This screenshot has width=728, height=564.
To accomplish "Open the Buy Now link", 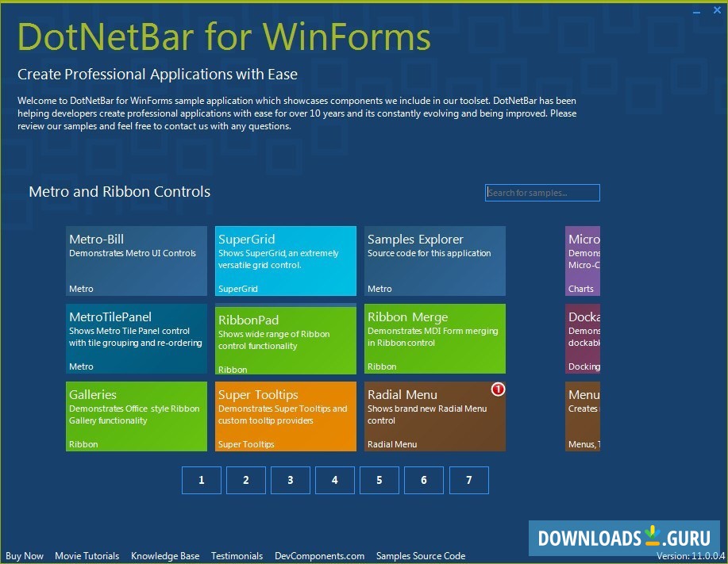I will 25,555.
